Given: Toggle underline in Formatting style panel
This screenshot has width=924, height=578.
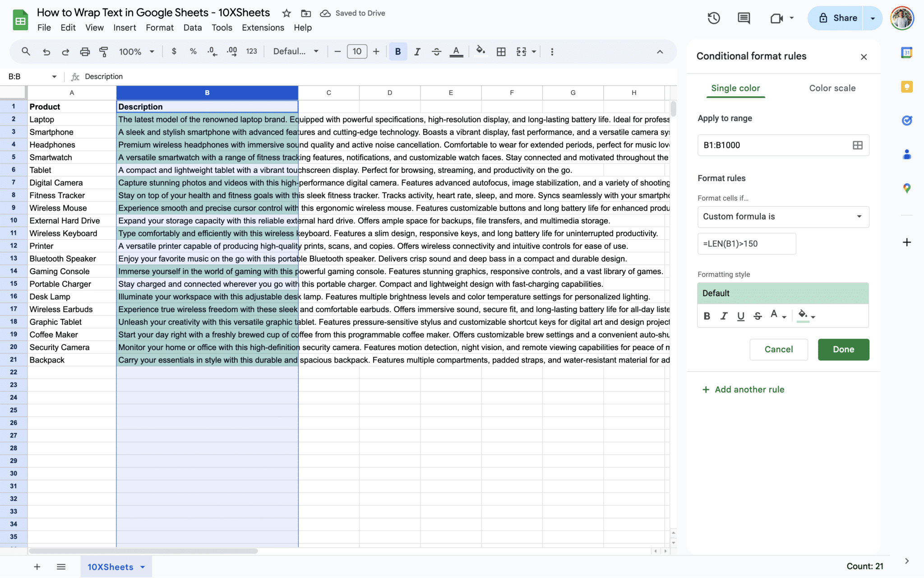Looking at the screenshot, I should pyautogui.click(x=740, y=316).
